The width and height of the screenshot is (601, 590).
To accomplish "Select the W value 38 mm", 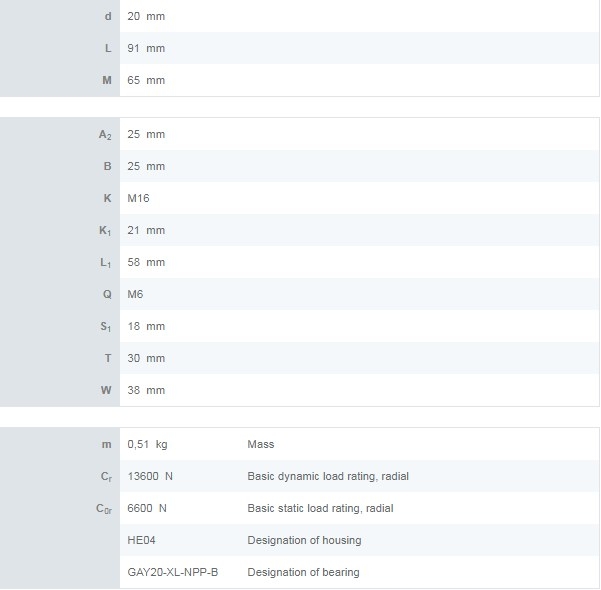I will click(x=146, y=390).
